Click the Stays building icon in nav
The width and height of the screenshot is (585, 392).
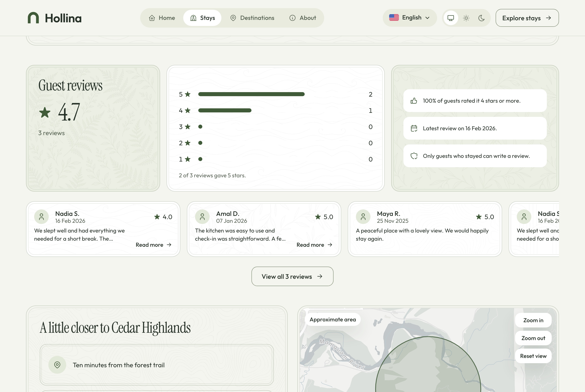193,18
